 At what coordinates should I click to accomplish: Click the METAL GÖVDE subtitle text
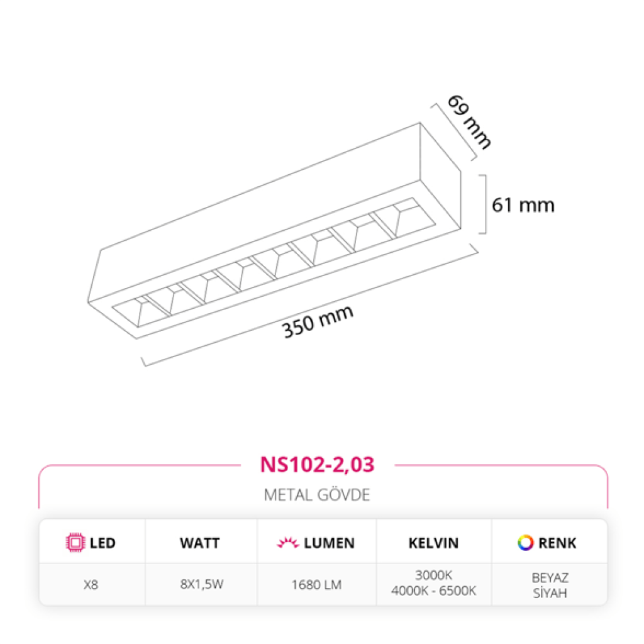click(317, 495)
